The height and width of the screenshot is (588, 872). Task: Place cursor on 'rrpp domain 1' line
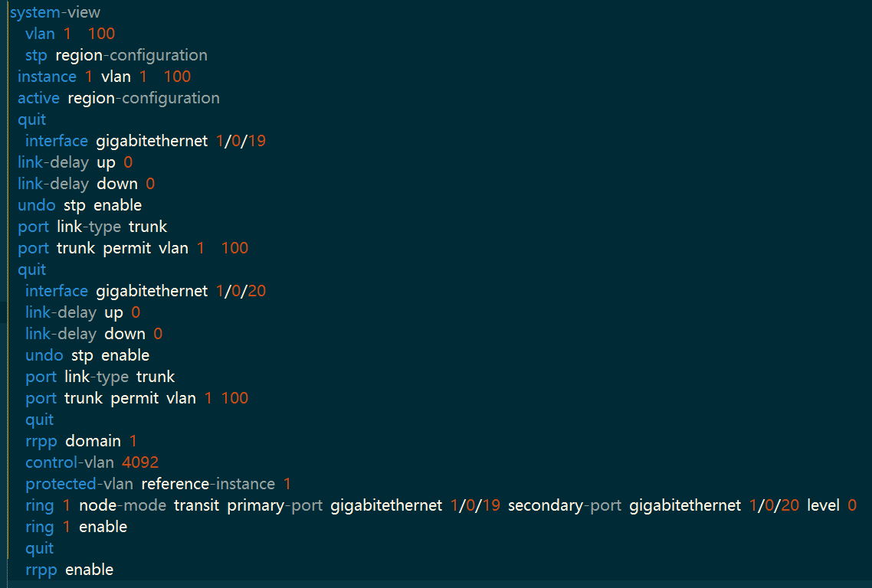(80, 441)
